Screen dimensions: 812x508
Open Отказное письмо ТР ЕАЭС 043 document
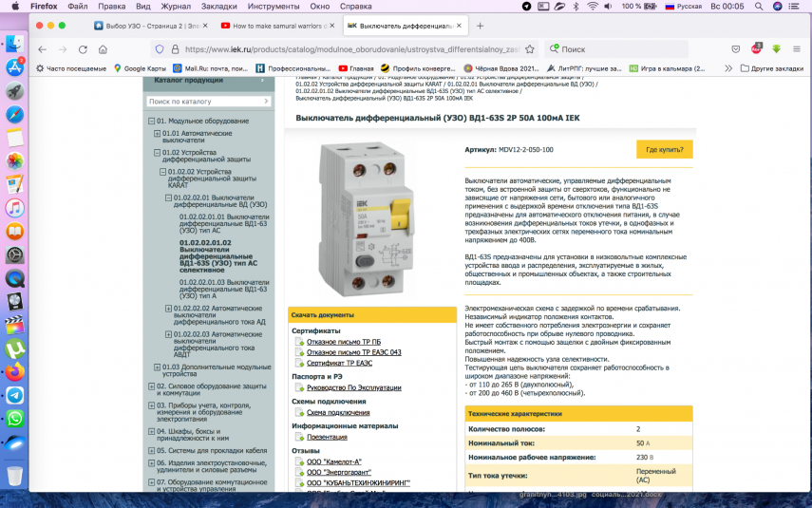click(x=353, y=352)
